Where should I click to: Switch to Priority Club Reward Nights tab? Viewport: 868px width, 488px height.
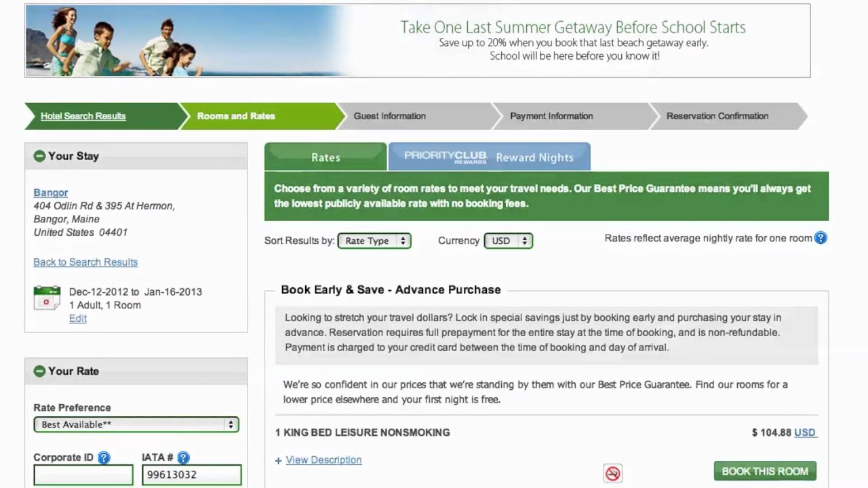pyautogui.click(x=489, y=157)
